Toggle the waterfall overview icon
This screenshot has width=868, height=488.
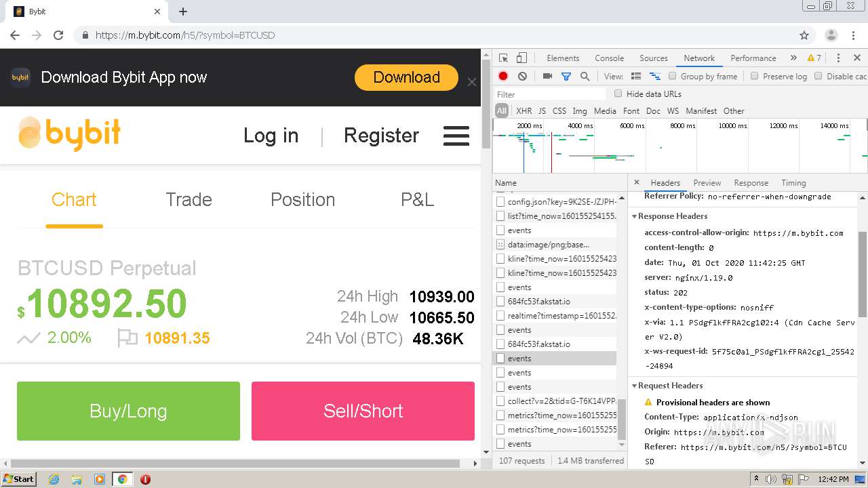click(x=655, y=77)
